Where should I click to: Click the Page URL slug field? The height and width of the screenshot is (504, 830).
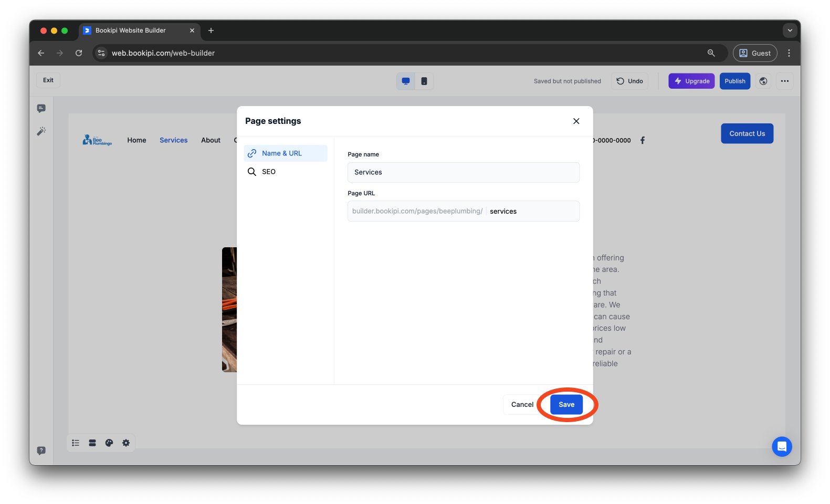point(532,211)
